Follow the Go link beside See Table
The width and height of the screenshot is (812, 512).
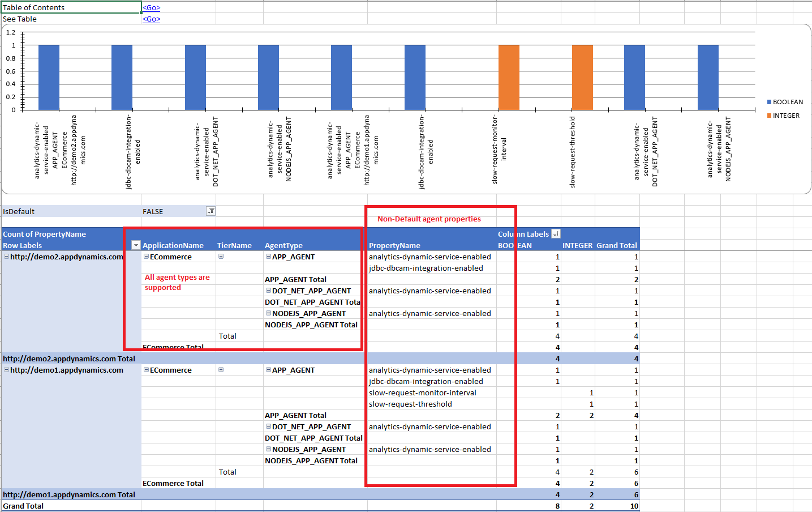151,19
